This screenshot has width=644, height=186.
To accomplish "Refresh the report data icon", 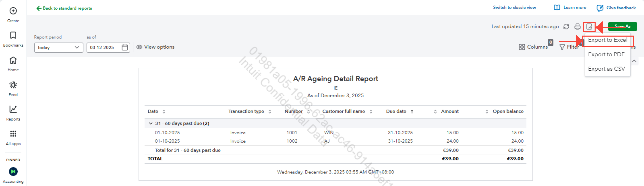I will (566, 26).
